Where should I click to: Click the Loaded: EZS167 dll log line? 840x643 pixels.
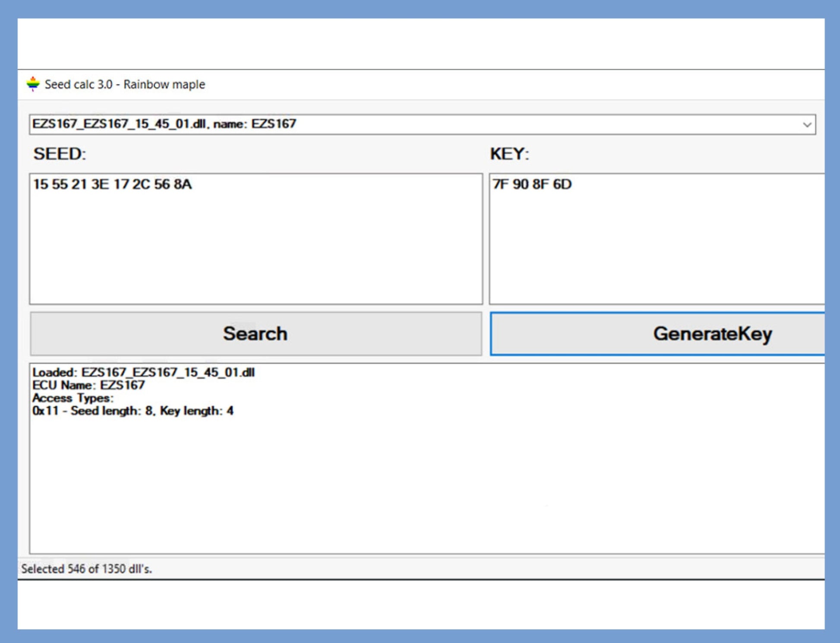coord(143,372)
